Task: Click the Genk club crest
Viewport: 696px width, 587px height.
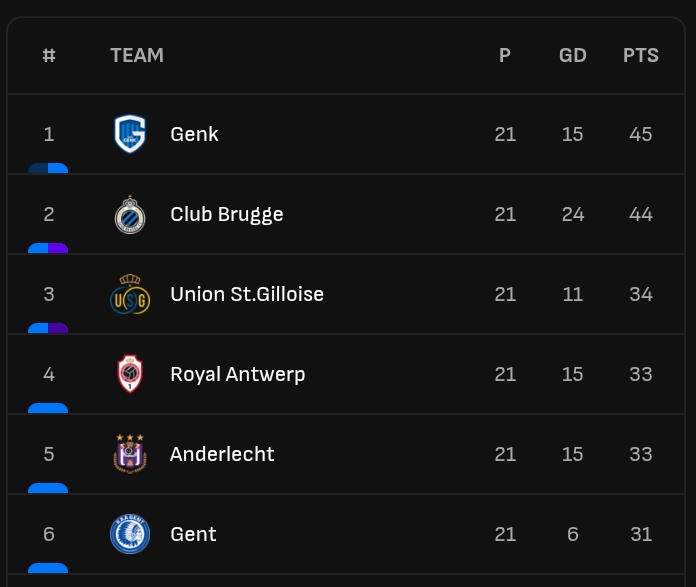Action: 130,134
